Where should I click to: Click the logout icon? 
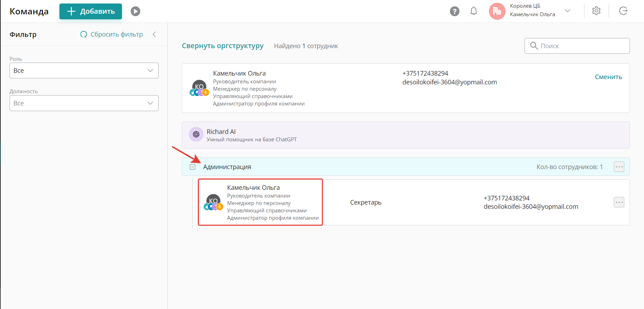click(x=623, y=11)
